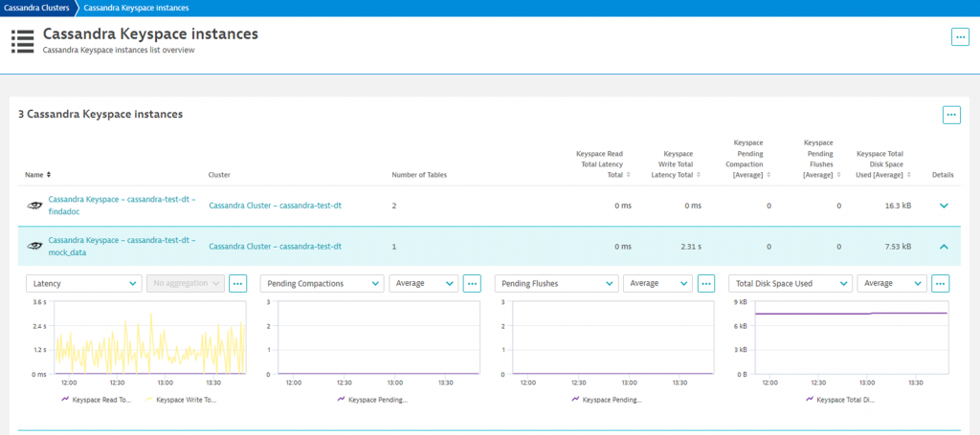
Task: Open more options for Pending Compactions chart
Action: point(472,283)
